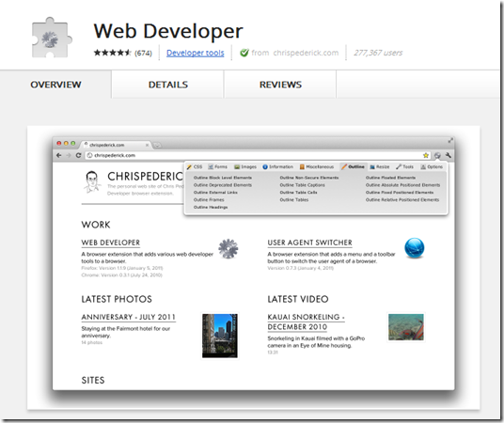
Task: Choose Outline Tables
Action: pos(293,199)
